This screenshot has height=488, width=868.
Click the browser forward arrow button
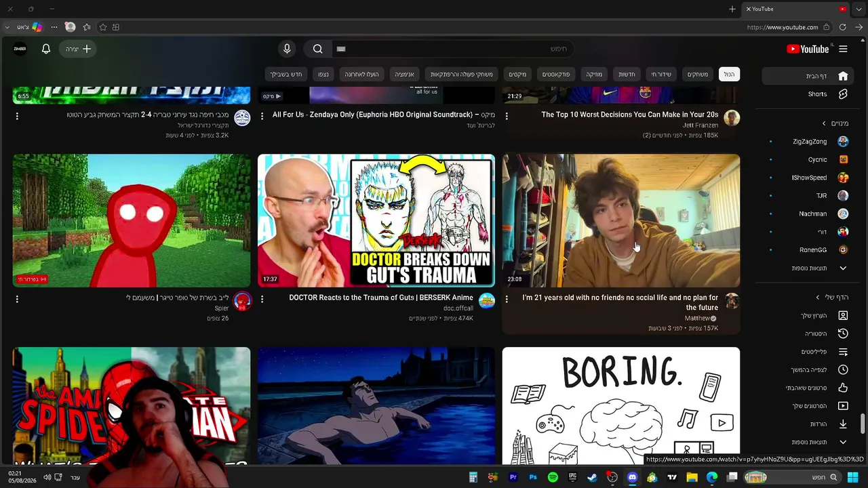tap(859, 27)
